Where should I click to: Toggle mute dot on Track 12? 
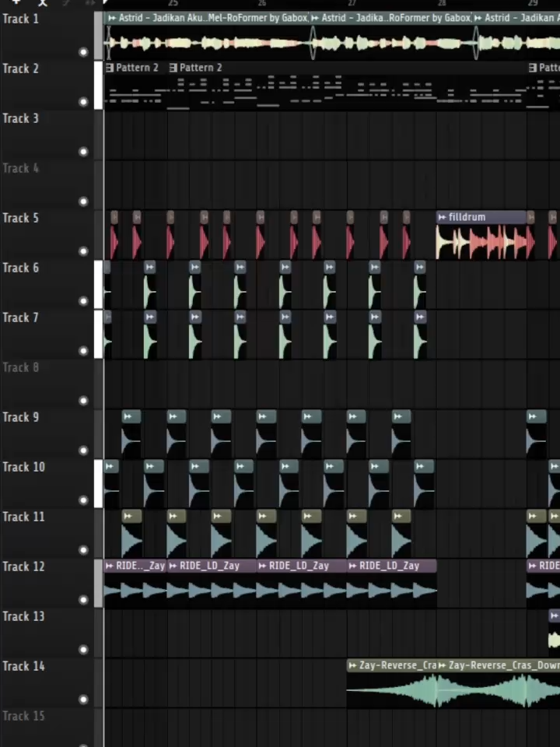coord(83,600)
